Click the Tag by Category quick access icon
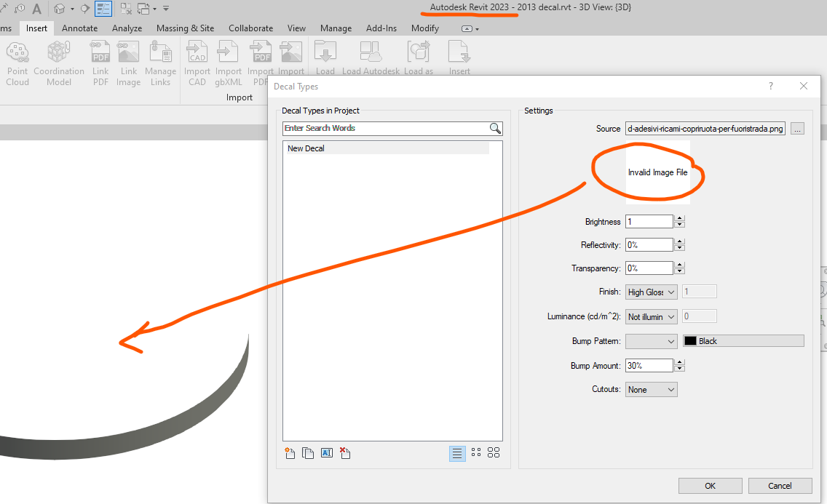This screenshot has width=827, height=504. pos(20,9)
